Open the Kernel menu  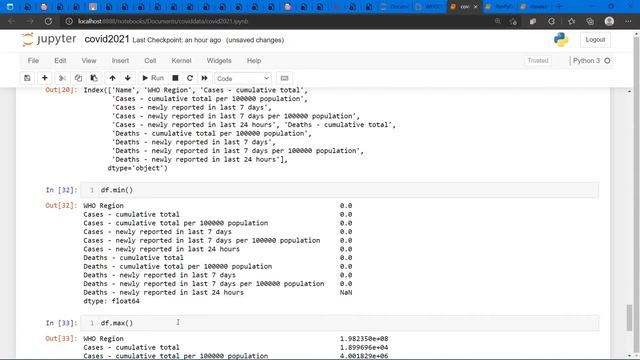click(181, 60)
